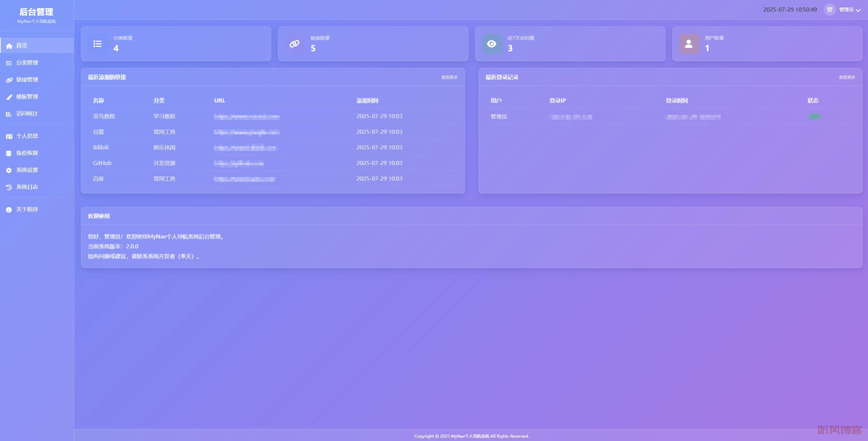Expand the 管理员 dropdown chevron

pos(858,10)
